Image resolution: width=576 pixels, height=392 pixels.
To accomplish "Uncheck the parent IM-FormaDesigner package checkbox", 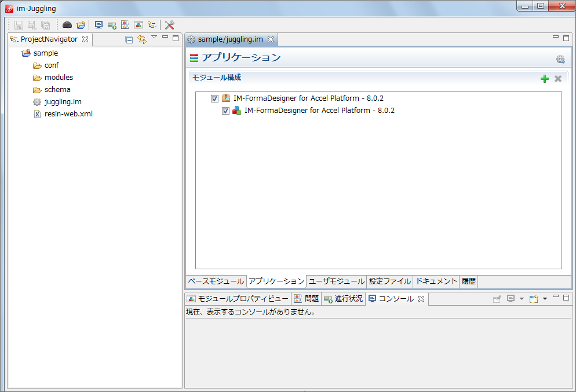I will pyautogui.click(x=214, y=98).
